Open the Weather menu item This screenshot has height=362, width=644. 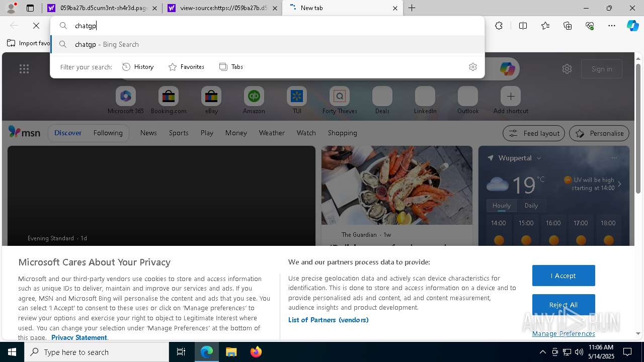pos(272,133)
